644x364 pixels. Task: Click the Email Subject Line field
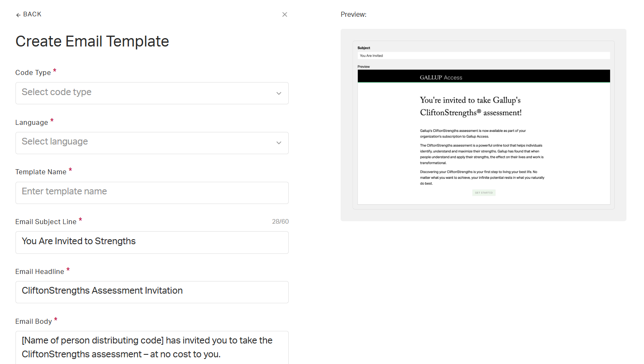point(152,243)
